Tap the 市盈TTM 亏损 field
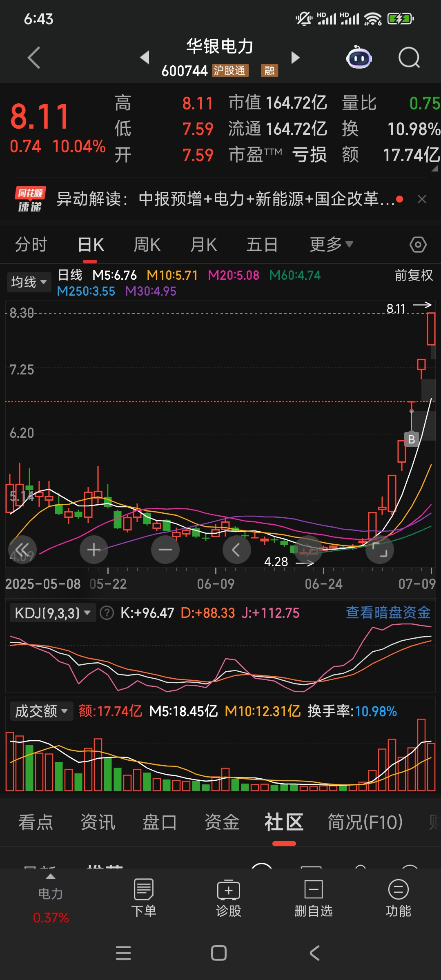 [x=278, y=155]
